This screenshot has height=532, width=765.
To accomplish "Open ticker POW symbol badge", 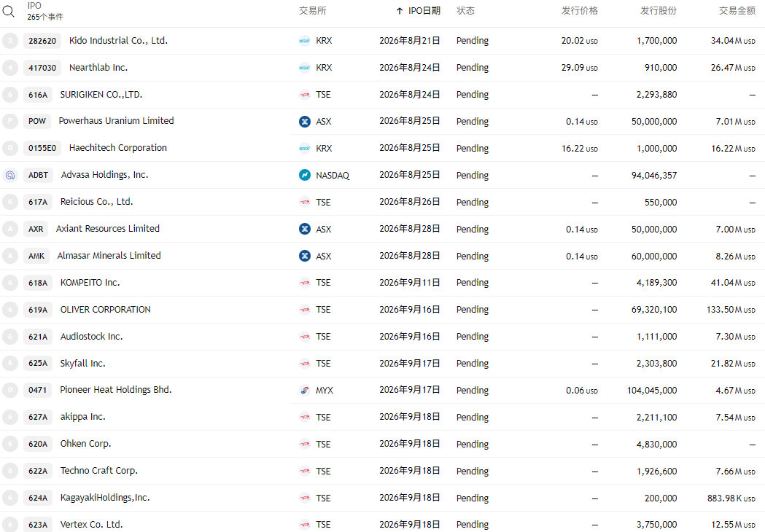I will point(37,121).
